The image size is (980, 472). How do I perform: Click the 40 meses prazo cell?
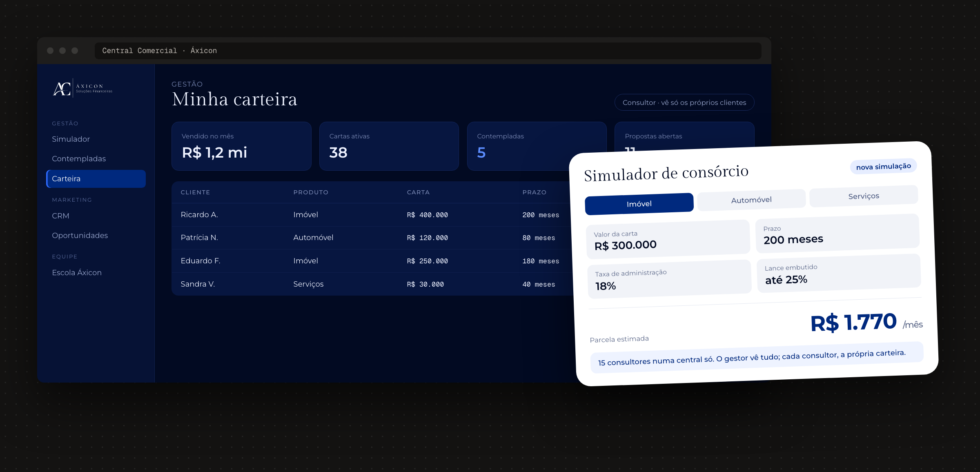click(539, 285)
